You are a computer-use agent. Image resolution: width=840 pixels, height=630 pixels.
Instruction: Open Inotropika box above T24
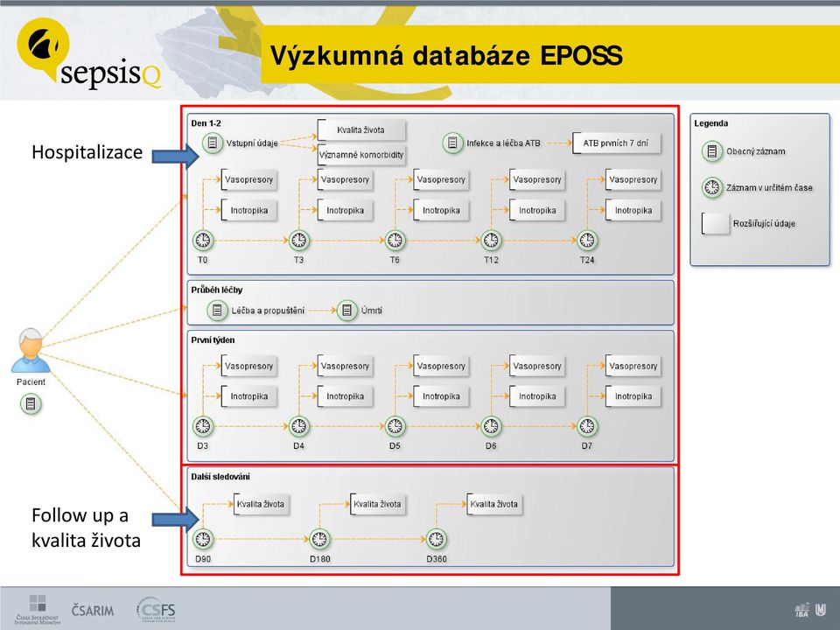click(x=633, y=211)
